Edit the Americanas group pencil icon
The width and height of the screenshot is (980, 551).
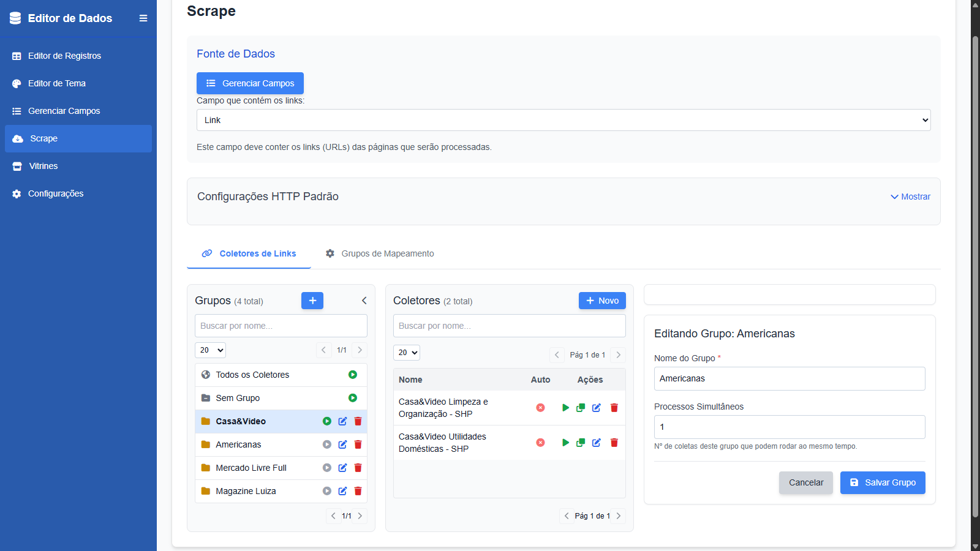(x=342, y=444)
